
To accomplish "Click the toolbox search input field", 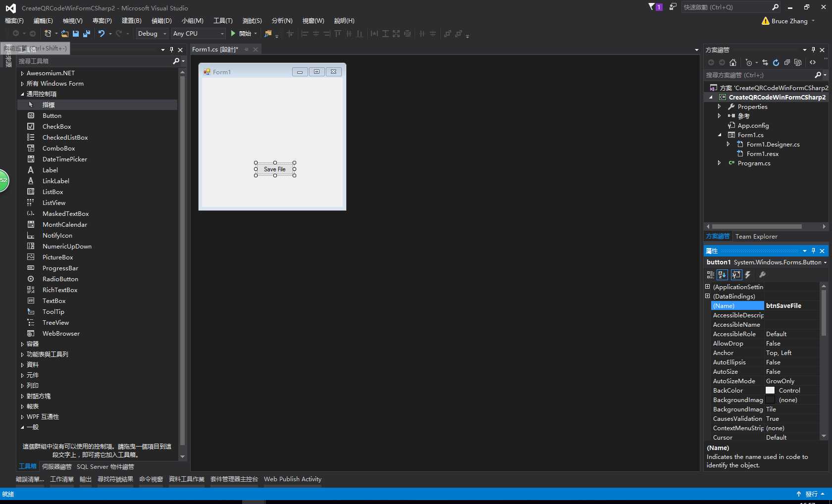I will (x=94, y=61).
